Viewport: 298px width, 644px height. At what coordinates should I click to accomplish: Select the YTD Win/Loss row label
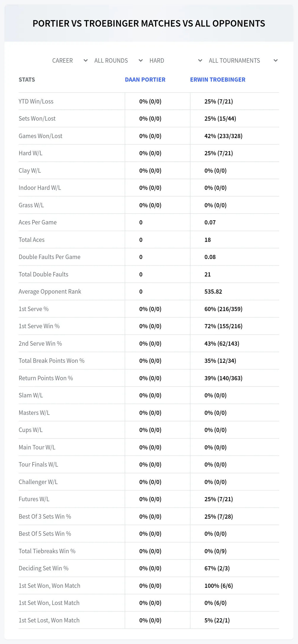tap(36, 101)
